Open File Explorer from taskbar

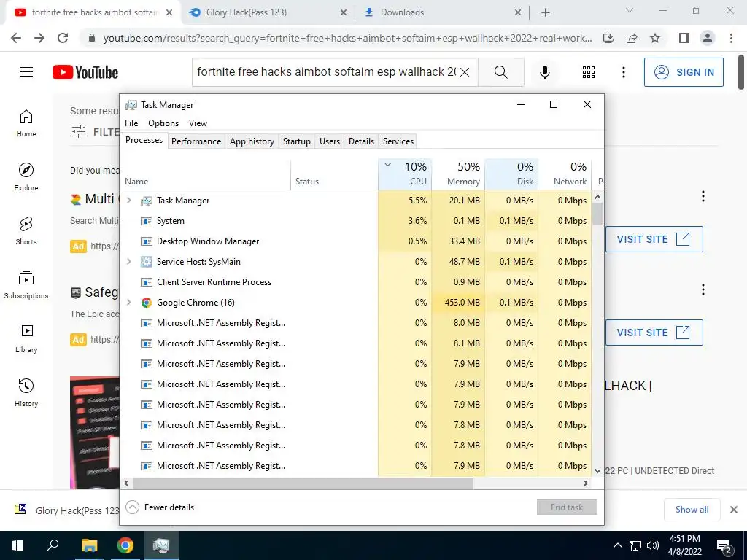[x=89, y=545]
